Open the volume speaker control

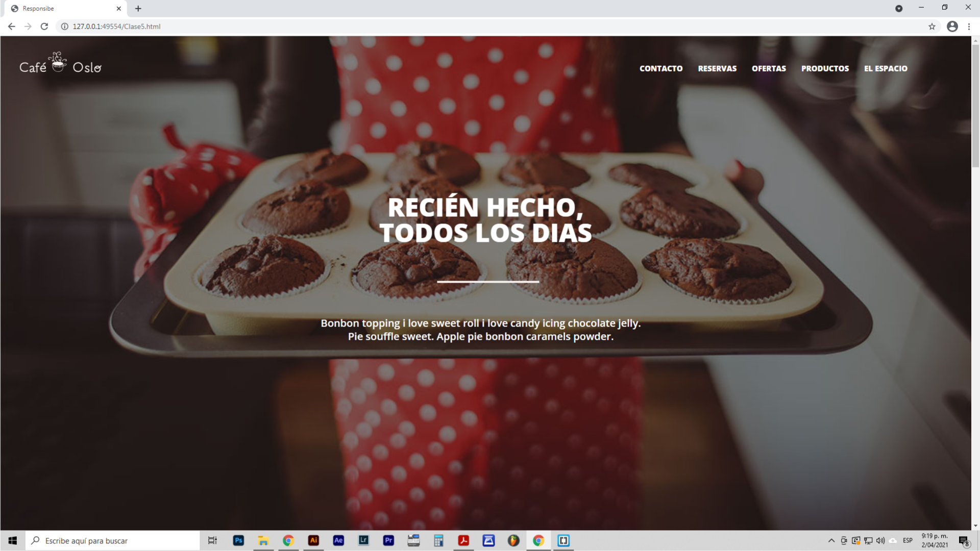(x=880, y=540)
